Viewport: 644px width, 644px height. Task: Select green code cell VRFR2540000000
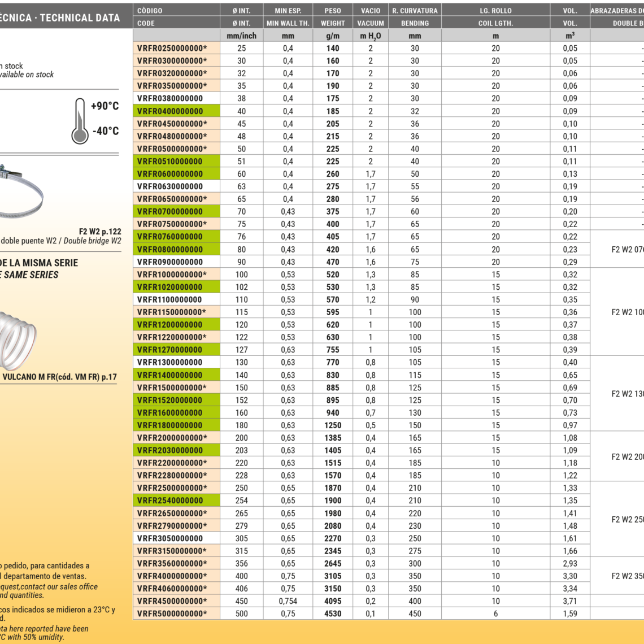click(x=169, y=501)
